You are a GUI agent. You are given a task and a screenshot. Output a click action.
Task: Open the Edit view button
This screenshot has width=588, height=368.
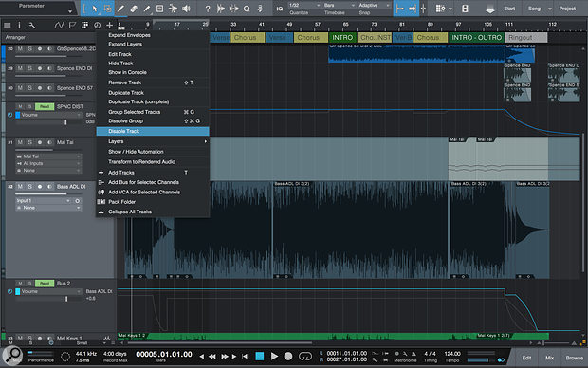pos(526,358)
